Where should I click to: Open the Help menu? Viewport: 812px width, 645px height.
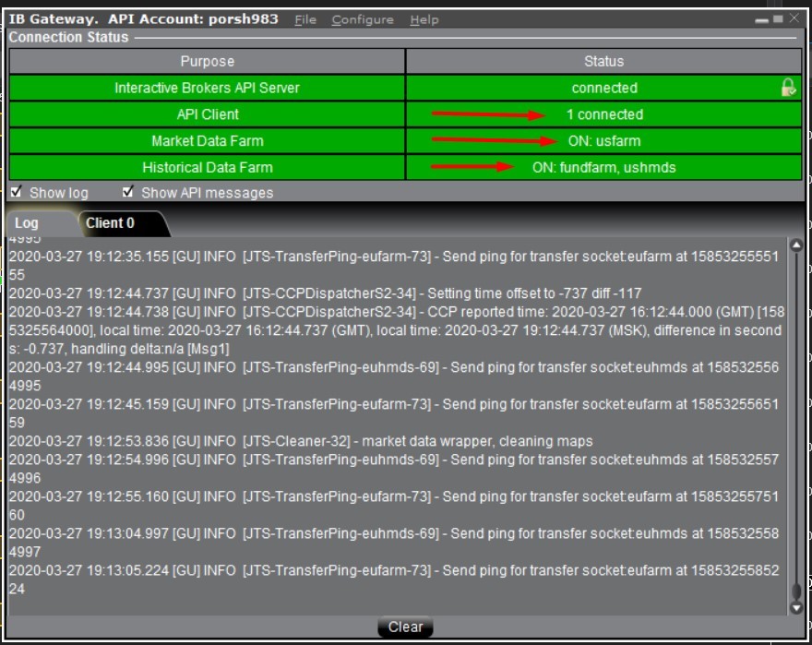tap(425, 18)
